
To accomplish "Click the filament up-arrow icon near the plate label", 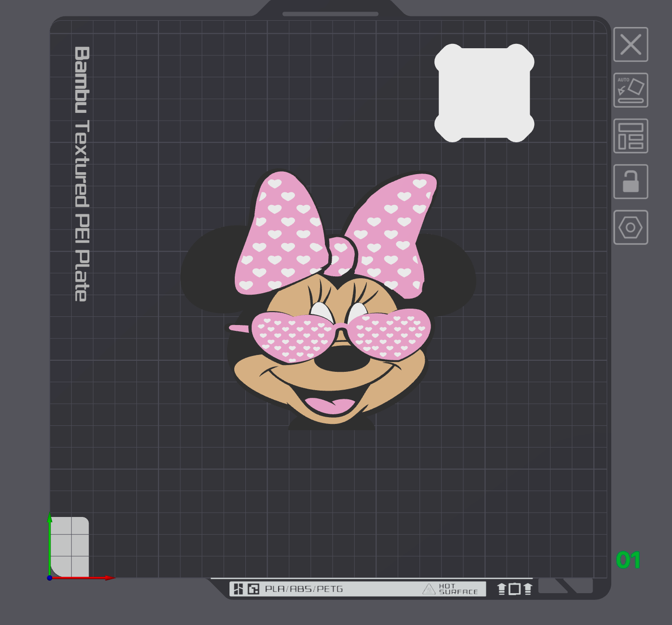I will (x=502, y=589).
